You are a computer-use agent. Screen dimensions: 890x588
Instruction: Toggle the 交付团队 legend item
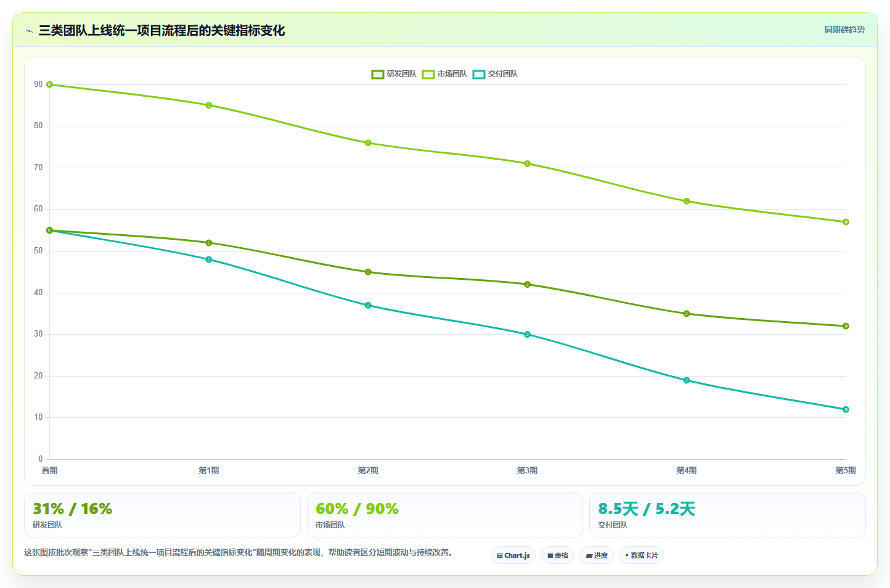pyautogui.click(x=495, y=74)
